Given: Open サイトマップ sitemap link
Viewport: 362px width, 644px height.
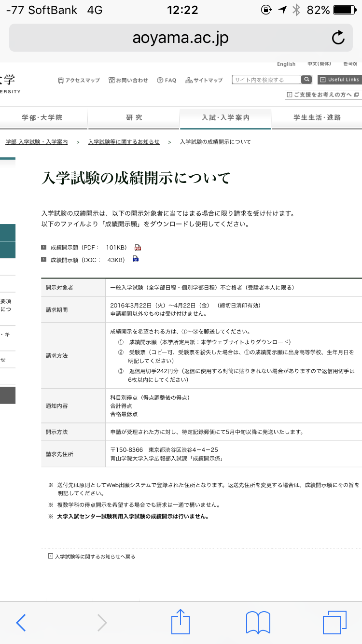Looking at the screenshot, I should (x=204, y=80).
